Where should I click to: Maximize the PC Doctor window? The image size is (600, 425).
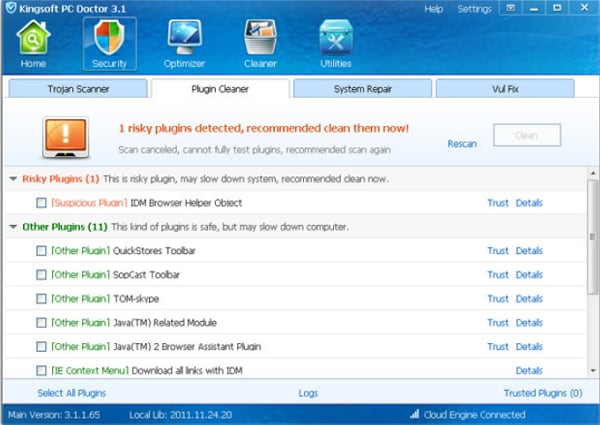[557, 8]
